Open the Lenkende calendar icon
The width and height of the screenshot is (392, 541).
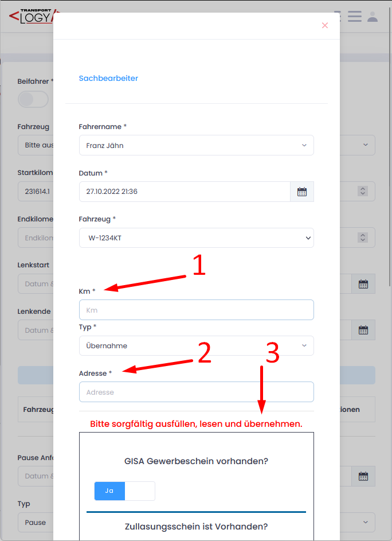coord(363,330)
